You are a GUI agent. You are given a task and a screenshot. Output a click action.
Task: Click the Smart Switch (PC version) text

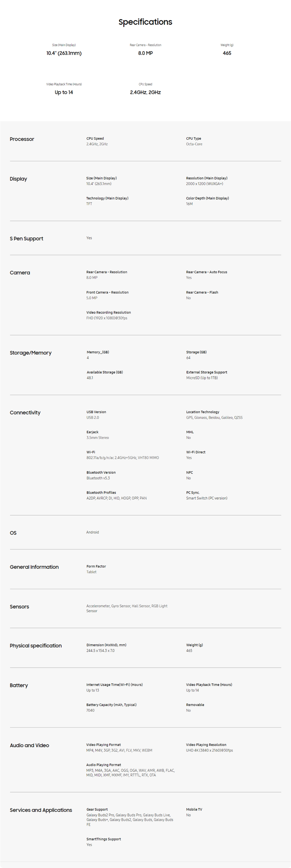207,498
